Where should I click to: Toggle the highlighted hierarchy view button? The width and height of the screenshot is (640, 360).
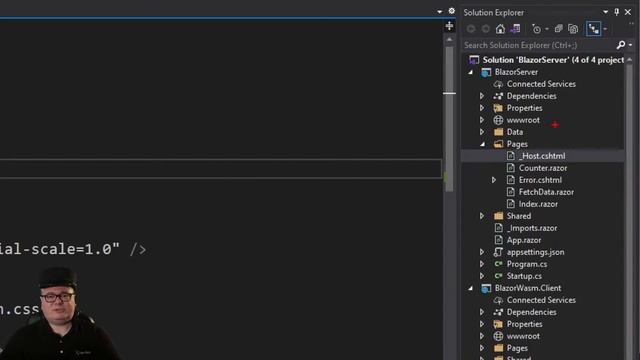click(593, 29)
